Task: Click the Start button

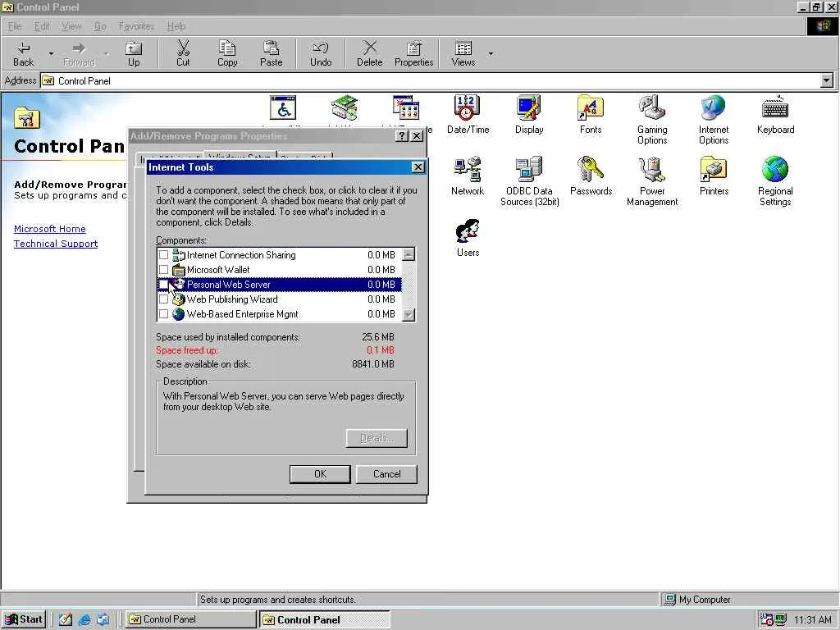Action: coord(24,619)
